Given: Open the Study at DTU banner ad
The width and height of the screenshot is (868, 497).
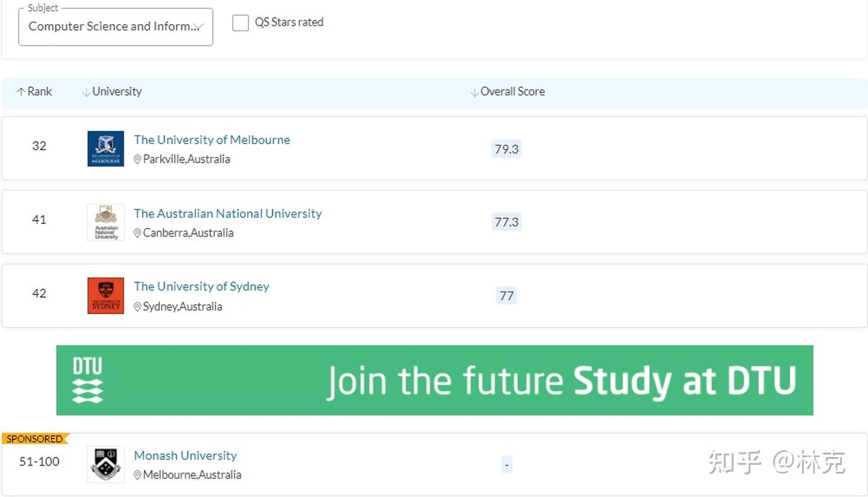Looking at the screenshot, I should [x=435, y=380].
